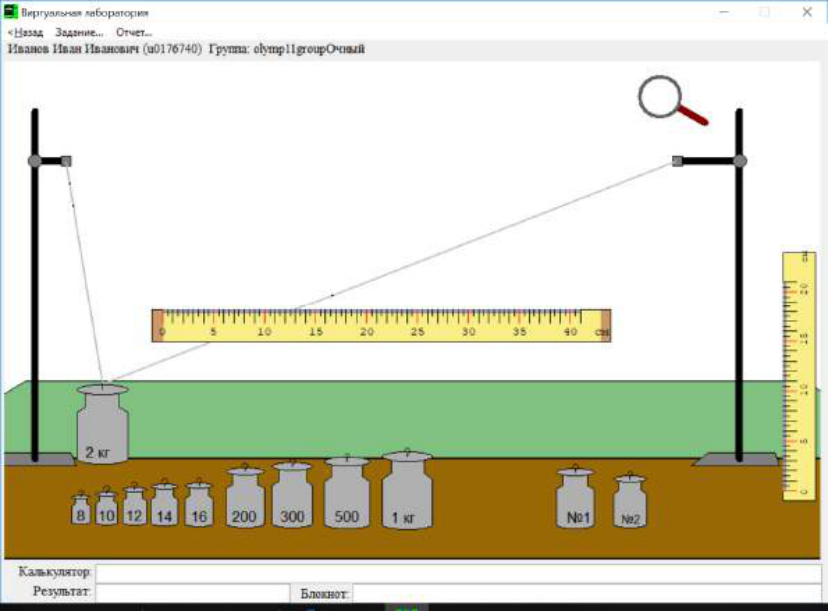828x612 pixels.
Task: Focus the Результат input field
Action: 193,592
